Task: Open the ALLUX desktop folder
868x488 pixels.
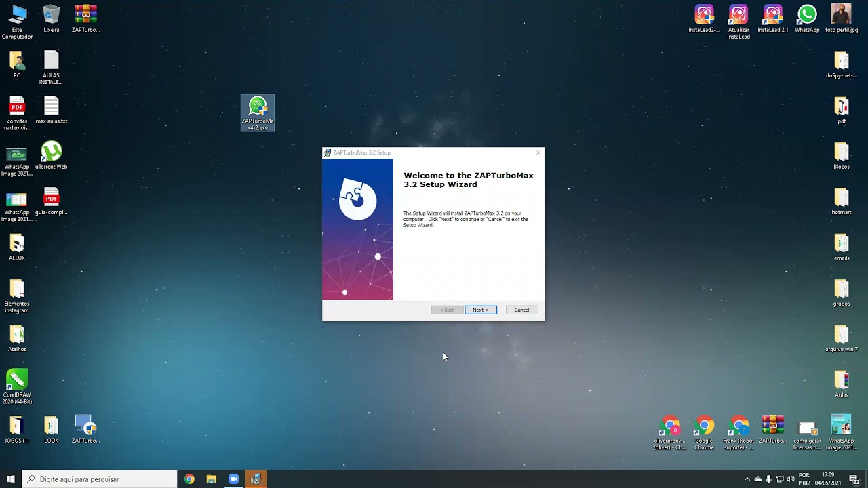Action: [17, 247]
